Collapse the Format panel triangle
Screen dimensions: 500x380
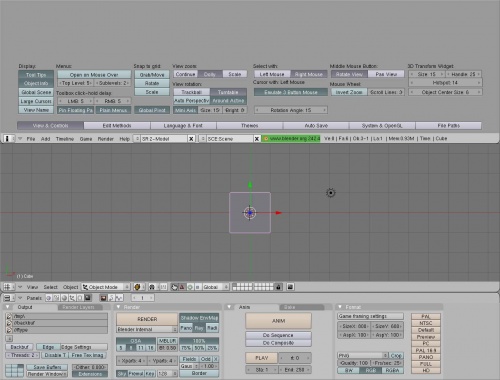coord(340,307)
